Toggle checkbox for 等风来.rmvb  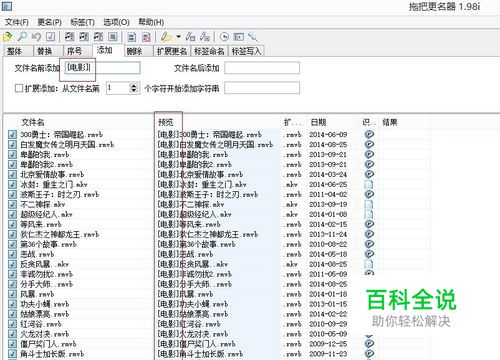12,224
